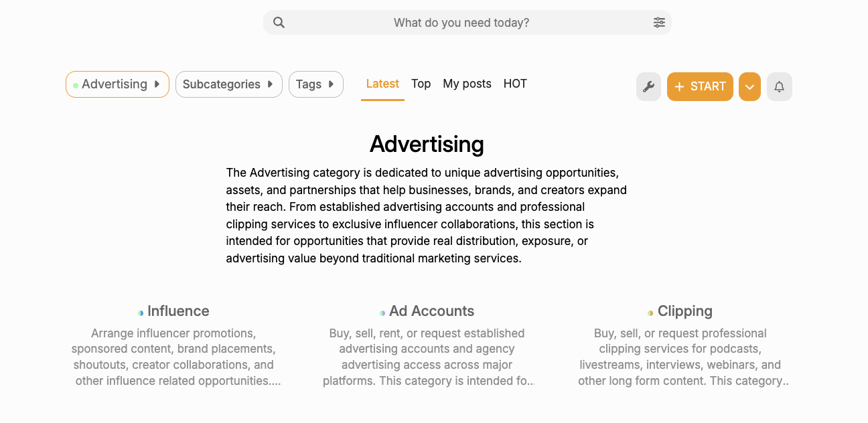Click the Influence category color dot
This screenshot has height=423, width=868.
click(141, 313)
